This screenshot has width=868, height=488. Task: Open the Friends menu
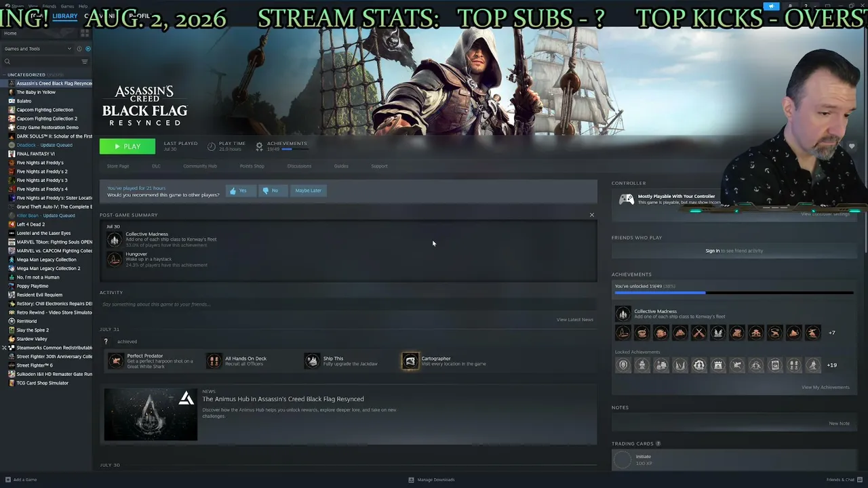50,6
